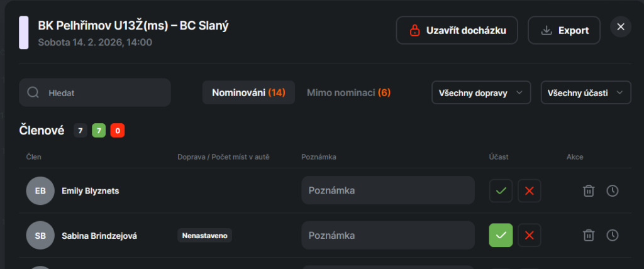
Task: Click Uzavřít docházku button
Action: pos(457,30)
